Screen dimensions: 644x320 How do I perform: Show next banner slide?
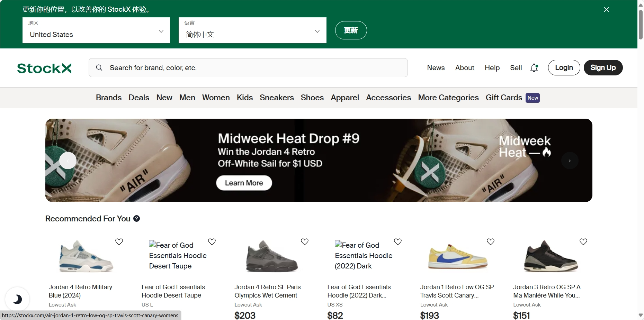570,161
